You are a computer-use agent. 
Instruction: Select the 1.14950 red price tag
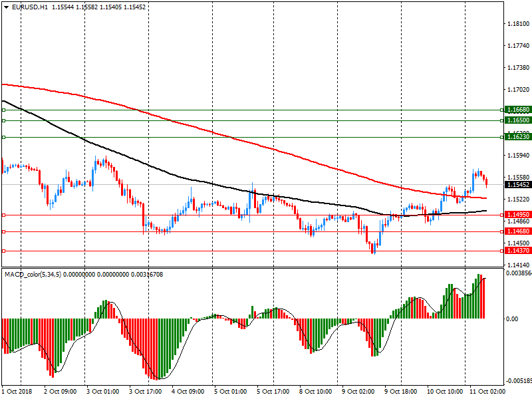pyautogui.click(x=517, y=215)
